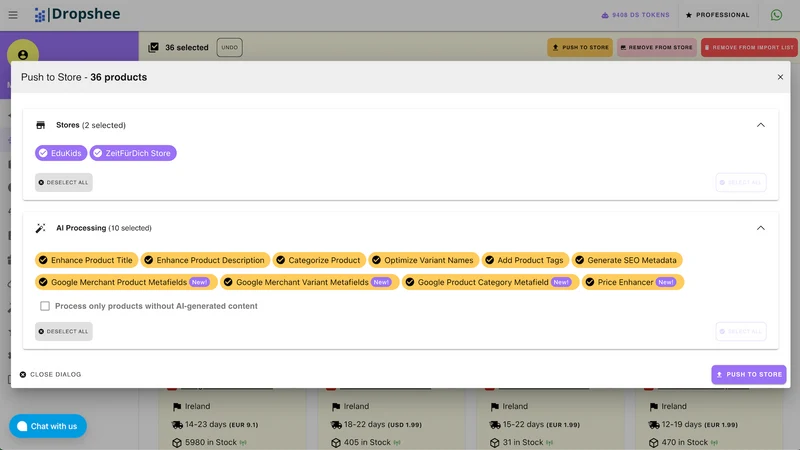The image size is (800, 450).
Task: Click purple Push to Store button in dialog
Action: (748, 374)
